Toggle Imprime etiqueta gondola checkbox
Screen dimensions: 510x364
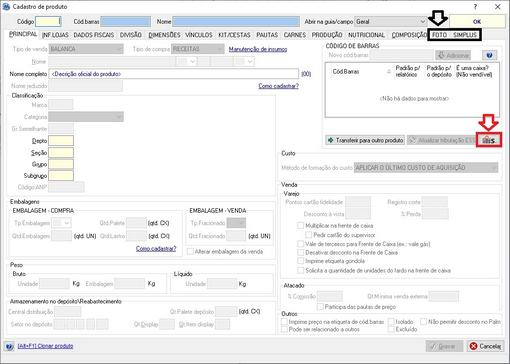point(300,261)
